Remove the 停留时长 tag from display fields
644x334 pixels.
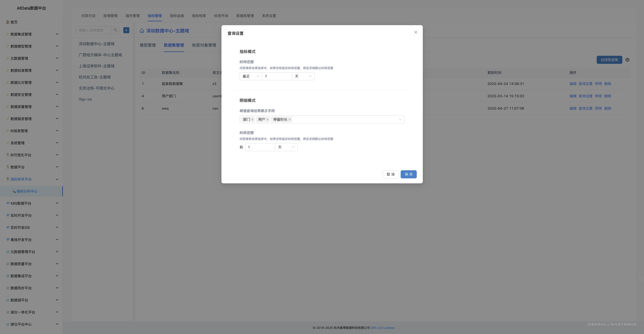290,120
